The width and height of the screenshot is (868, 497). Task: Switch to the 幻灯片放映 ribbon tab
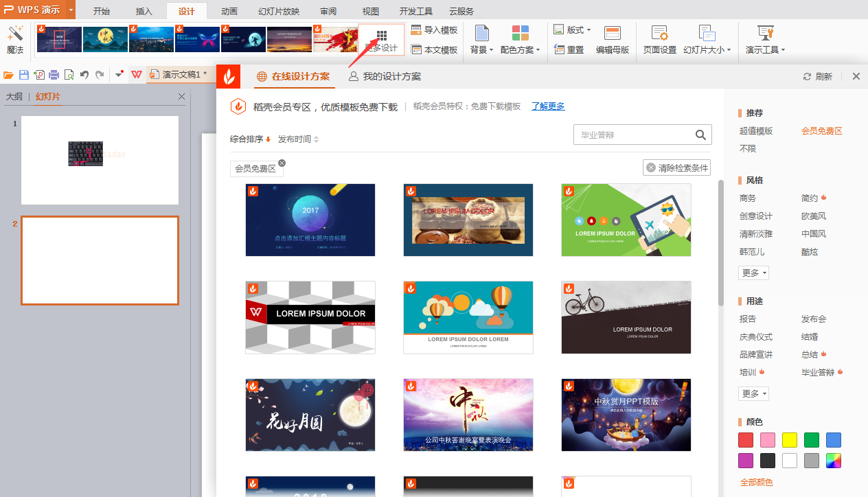[x=279, y=11]
